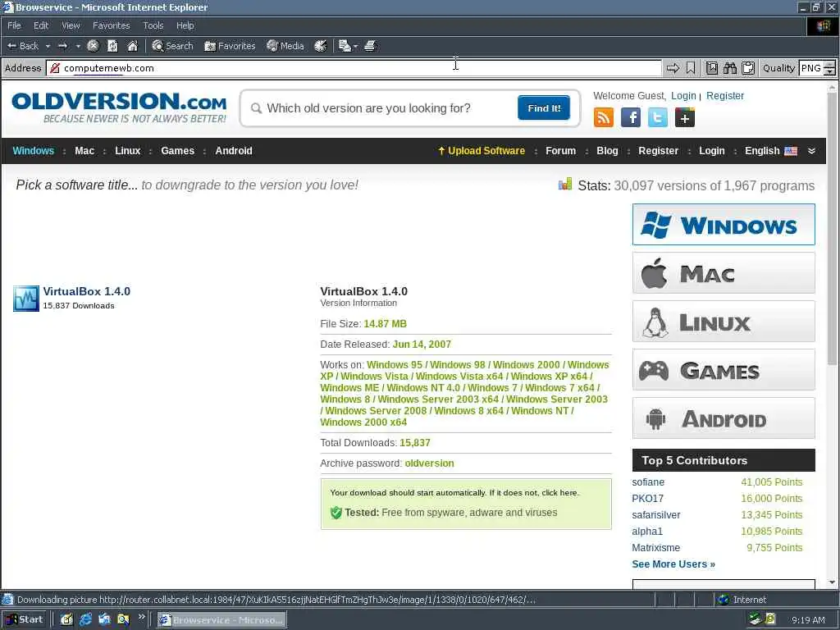
Task: Click the VirtualBox 1.4.0 program icon
Action: tap(26, 299)
